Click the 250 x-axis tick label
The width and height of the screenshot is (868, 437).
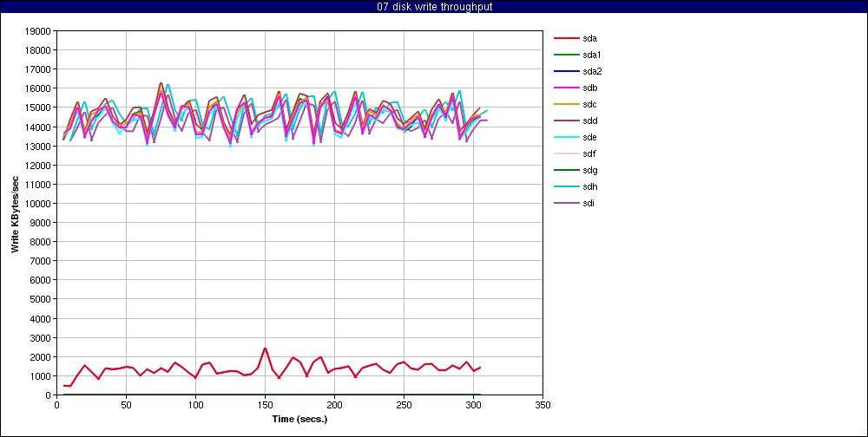coord(404,405)
